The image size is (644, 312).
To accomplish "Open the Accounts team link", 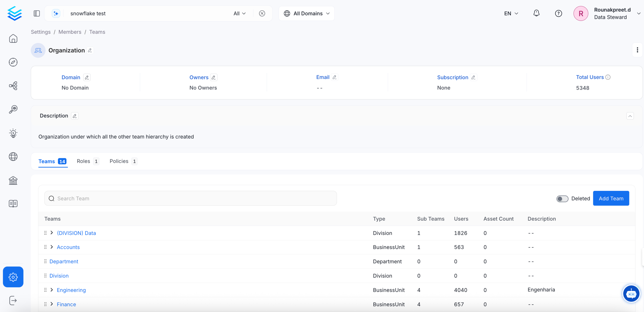I will point(68,247).
